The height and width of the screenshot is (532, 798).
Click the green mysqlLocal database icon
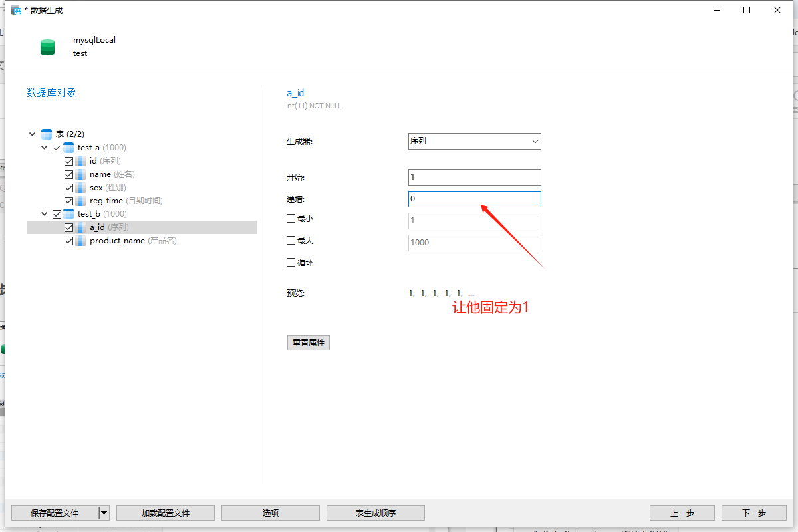point(47,47)
